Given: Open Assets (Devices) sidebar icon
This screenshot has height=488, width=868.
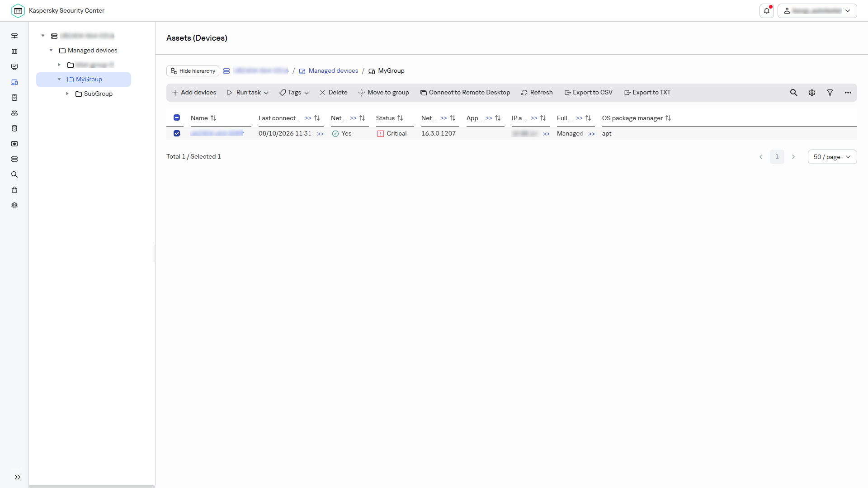Looking at the screenshot, I should point(14,82).
